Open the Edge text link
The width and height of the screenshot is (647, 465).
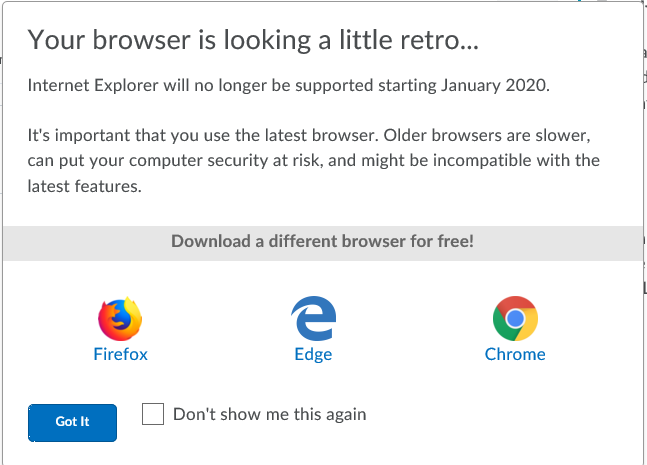tap(313, 354)
